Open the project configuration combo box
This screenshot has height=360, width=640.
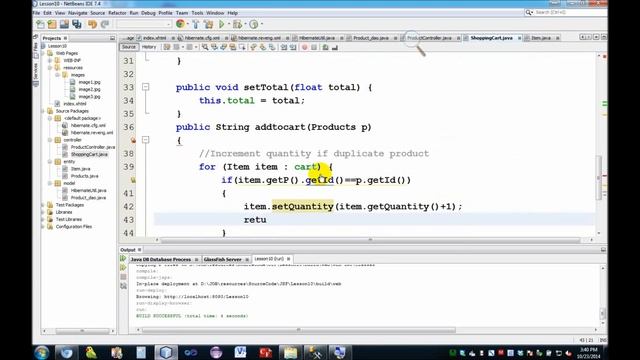(x=143, y=24)
